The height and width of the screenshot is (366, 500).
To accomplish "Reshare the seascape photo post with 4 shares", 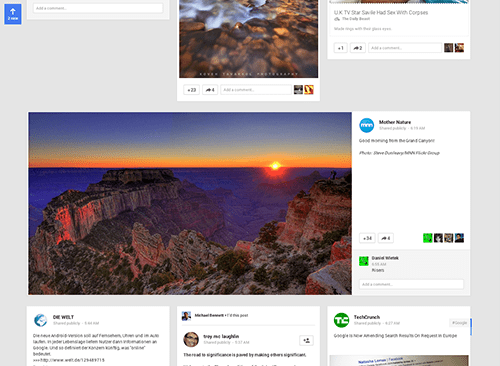I will click(x=210, y=90).
